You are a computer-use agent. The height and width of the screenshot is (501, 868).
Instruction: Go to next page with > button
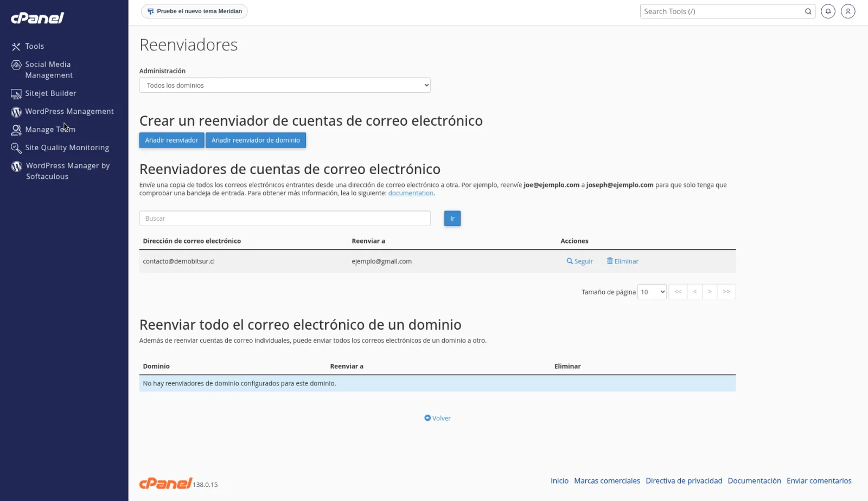pyautogui.click(x=710, y=292)
